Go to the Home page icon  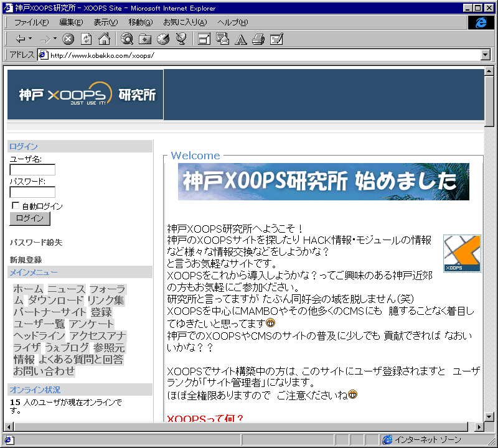pos(104,39)
